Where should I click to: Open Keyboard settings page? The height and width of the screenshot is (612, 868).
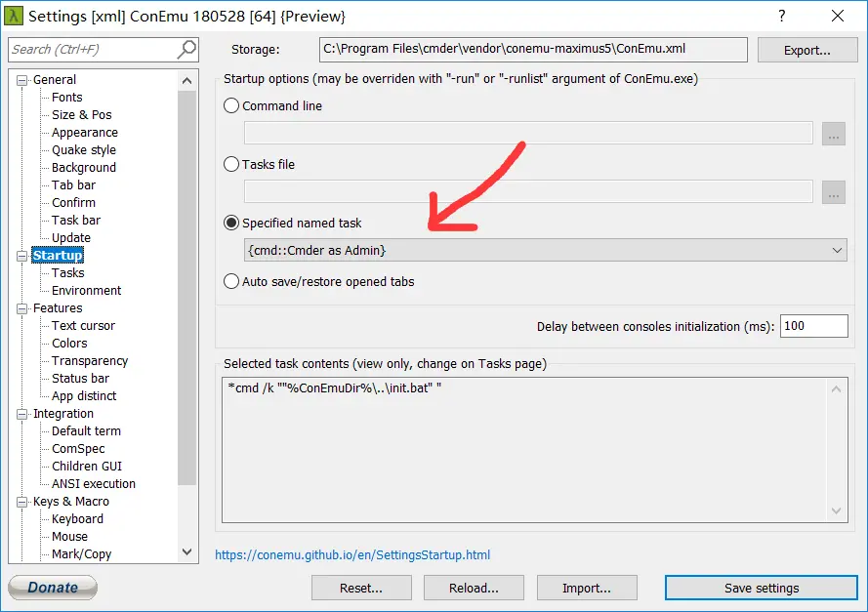[x=77, y=519]
